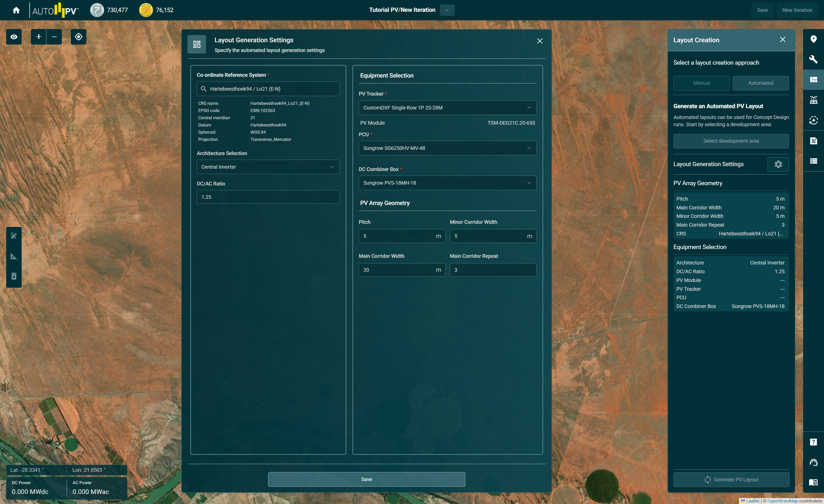Click the locate target icon
This screenshot has height=504, width=824.
79,37
